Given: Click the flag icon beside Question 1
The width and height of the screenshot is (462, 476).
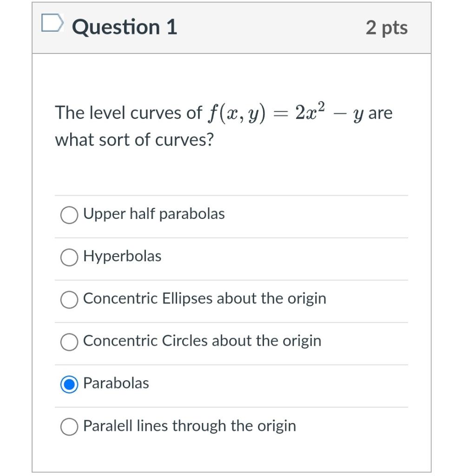Looking at the screenshot, I should (x=53, y=23).
